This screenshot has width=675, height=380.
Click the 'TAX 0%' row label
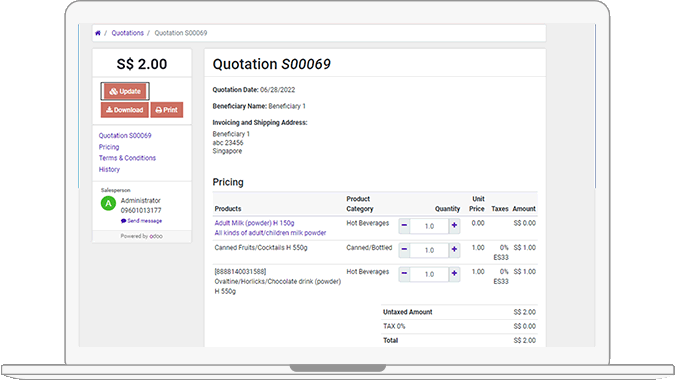pyautogui.click(x=394, y=326)
